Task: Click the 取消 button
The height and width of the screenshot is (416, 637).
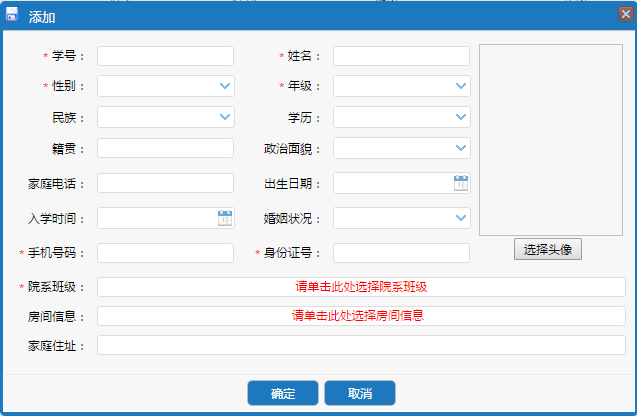Action: click(360, 393)
